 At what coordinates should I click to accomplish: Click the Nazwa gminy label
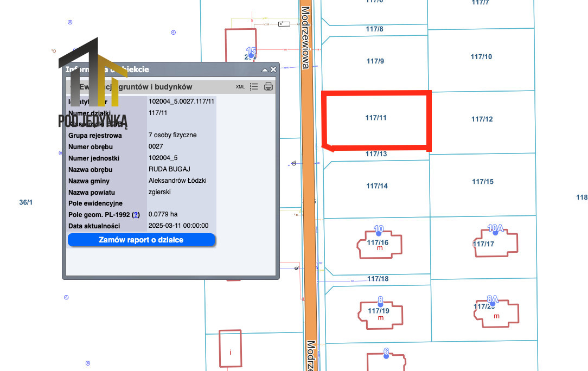(89, 181)
